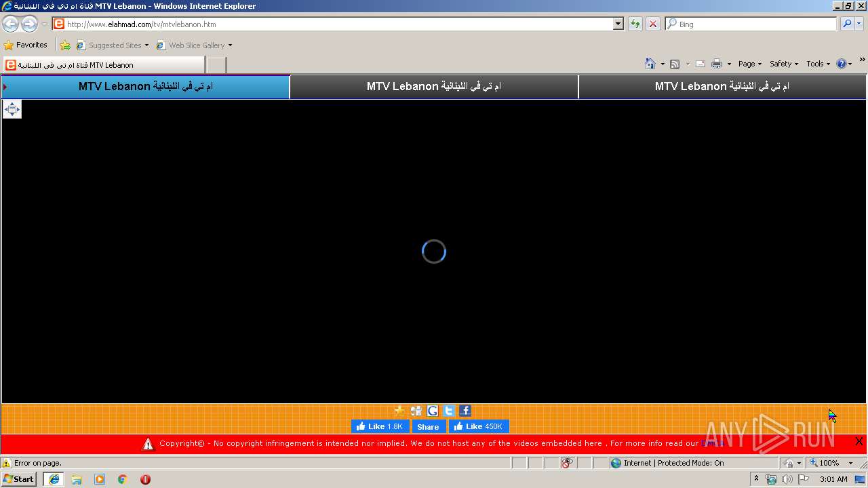Open the search provider dropdown arrow
Viewport: 868px width, 488px height.
(x=859, y=24)
